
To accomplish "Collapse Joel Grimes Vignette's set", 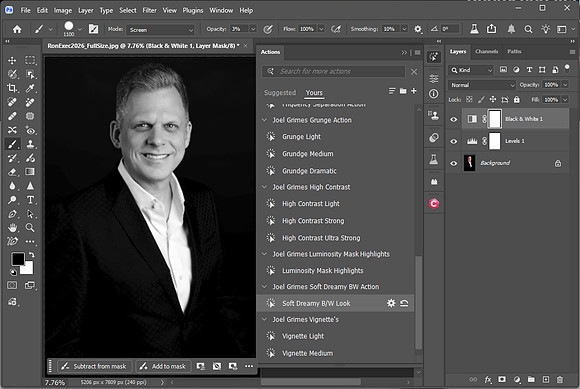I will coord(264,319).
